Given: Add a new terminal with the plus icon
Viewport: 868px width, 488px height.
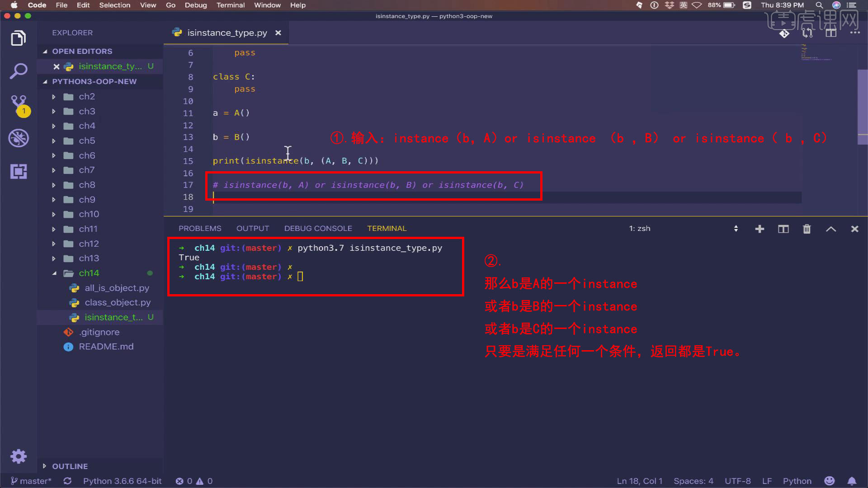Looking at the screenshot, I should pyautogui.click(x=759, y=229).
